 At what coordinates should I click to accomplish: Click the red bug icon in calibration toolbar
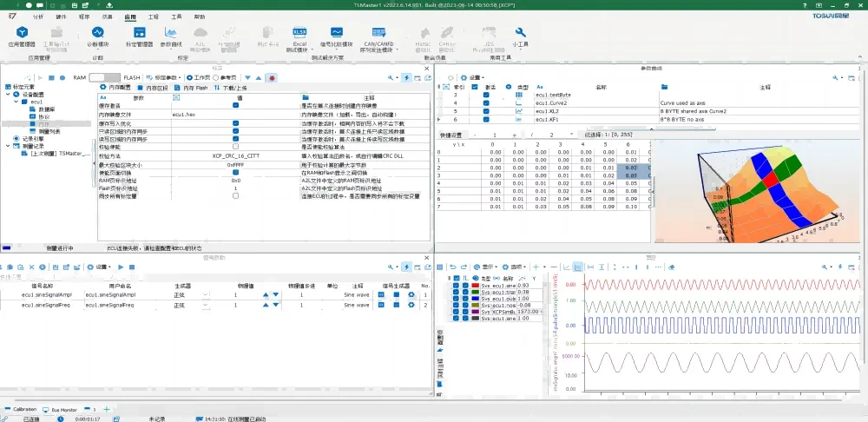pos(273,77)
